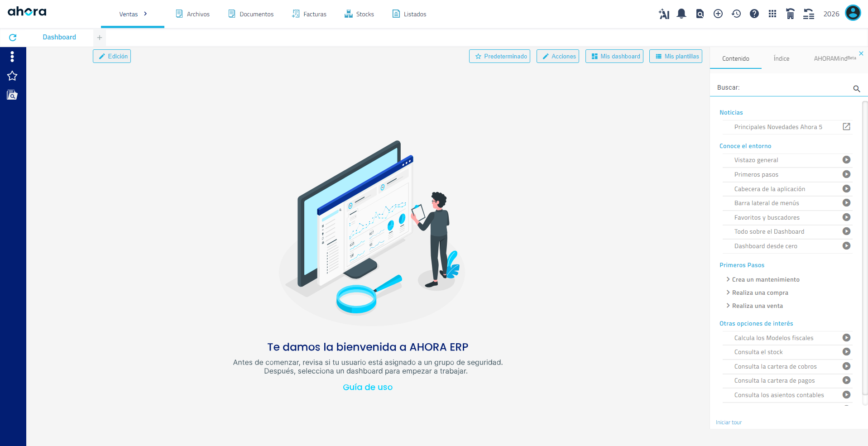Switch to the Índice tab
The width and height of the screenshot is (868, 446).
[782, 58]
